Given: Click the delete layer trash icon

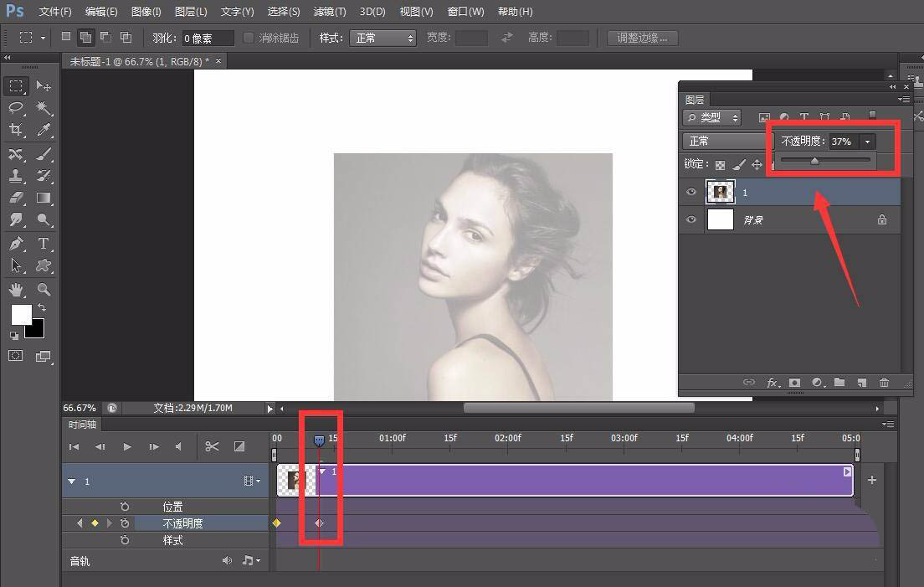Looking at the screenshot, I should click(884, 383).
